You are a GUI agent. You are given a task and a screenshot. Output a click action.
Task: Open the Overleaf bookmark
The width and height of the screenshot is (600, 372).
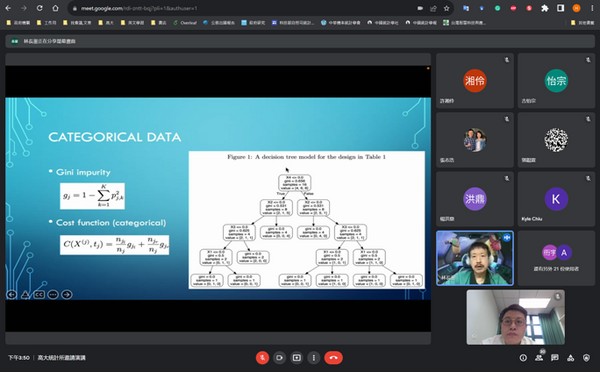185,23
